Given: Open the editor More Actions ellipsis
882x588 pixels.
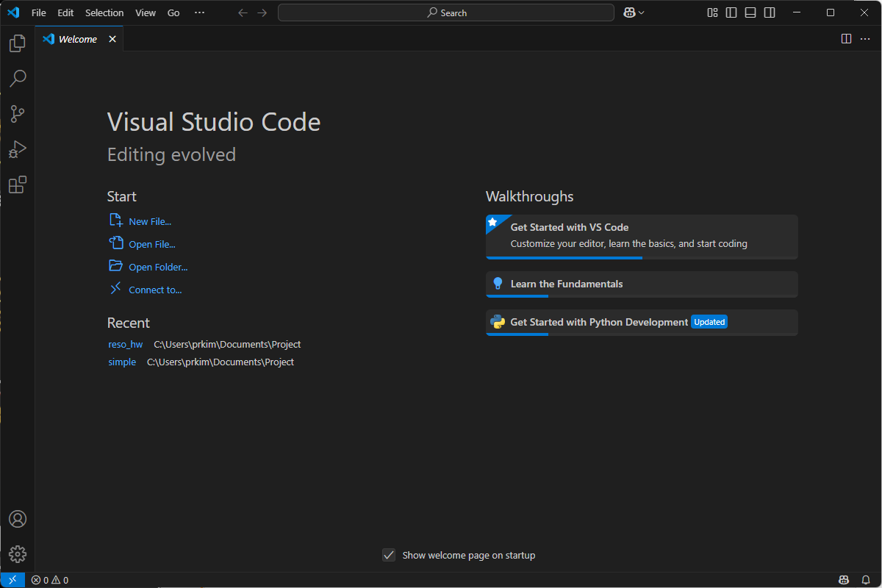Looking at the screenshot, I should (x=865, y=39).
